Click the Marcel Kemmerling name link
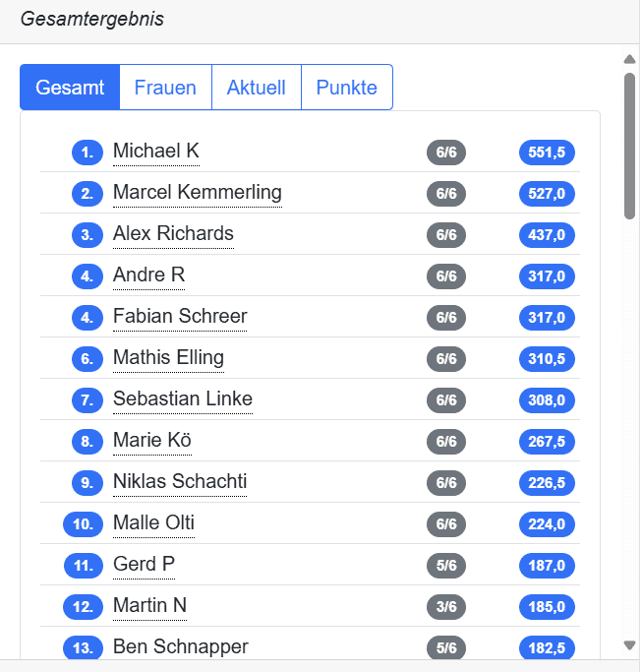 point(198,193)
